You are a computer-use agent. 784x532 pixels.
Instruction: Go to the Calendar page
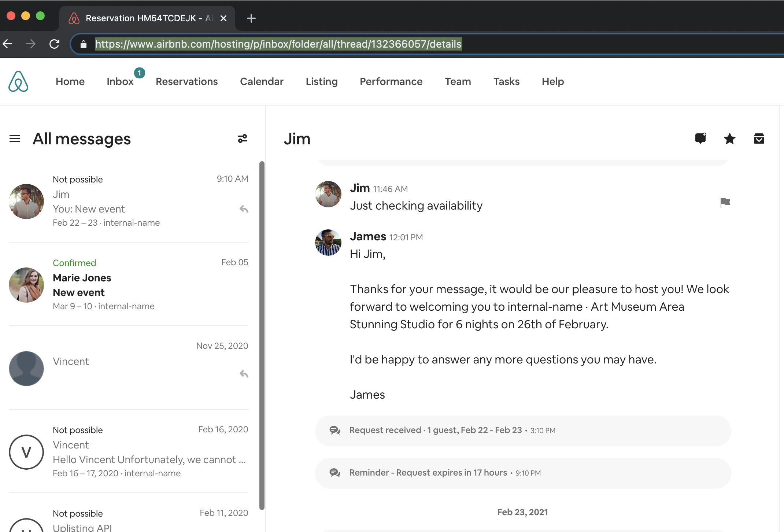tap(262, 81)
